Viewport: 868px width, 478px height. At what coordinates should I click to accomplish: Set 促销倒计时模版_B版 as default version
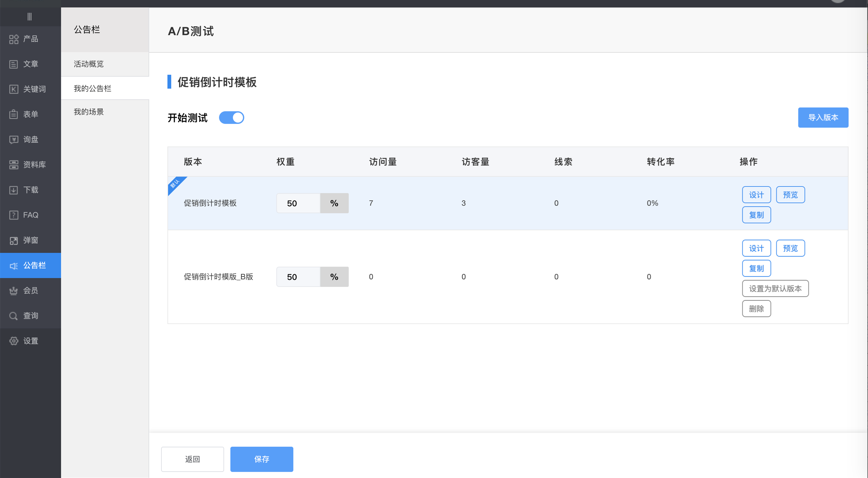pyautogui.click(x=775, y=288)
